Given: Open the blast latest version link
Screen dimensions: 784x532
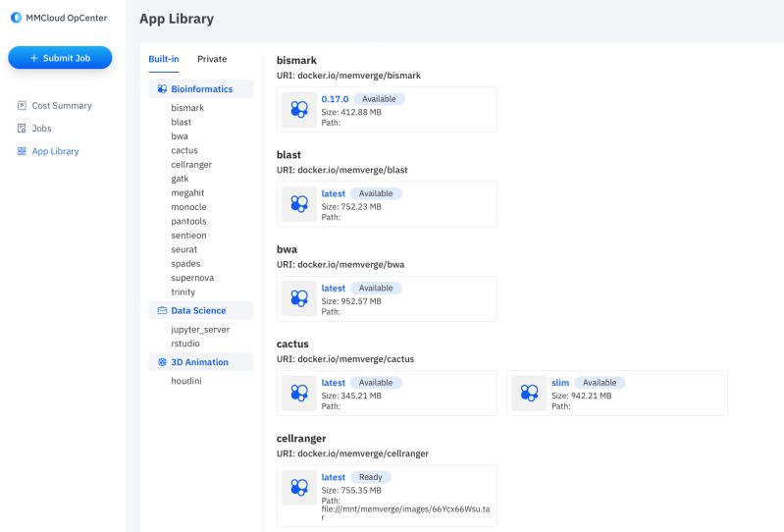Looking at the screenshot, I should point(333,193).
